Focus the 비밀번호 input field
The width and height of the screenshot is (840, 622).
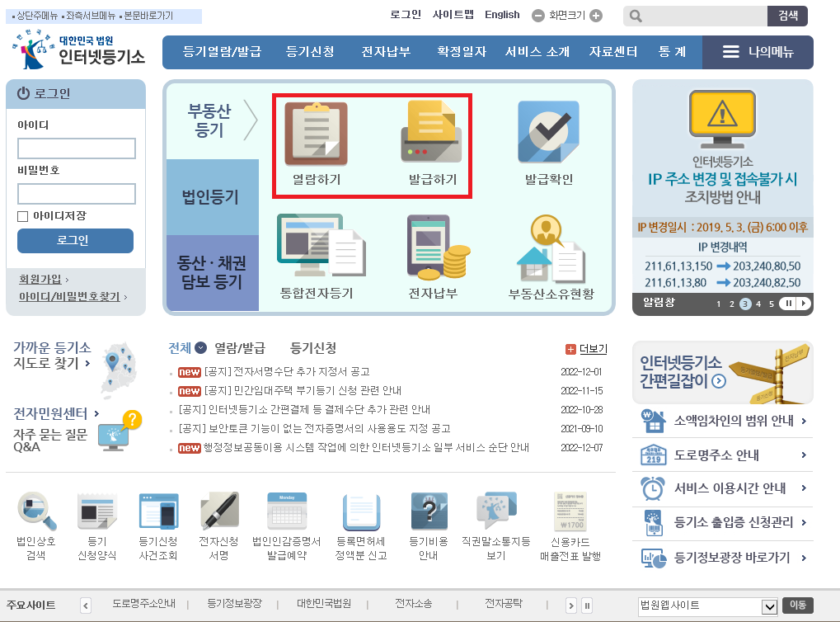[77, 194]
